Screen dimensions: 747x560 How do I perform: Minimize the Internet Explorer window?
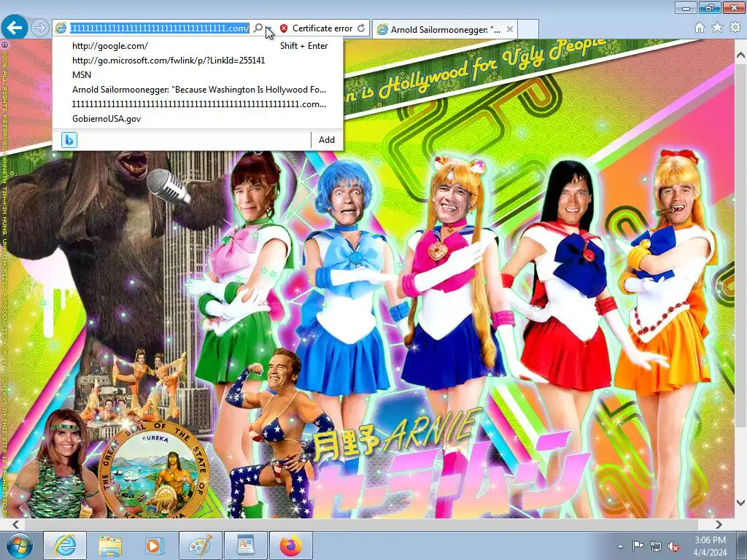point(686,7)
